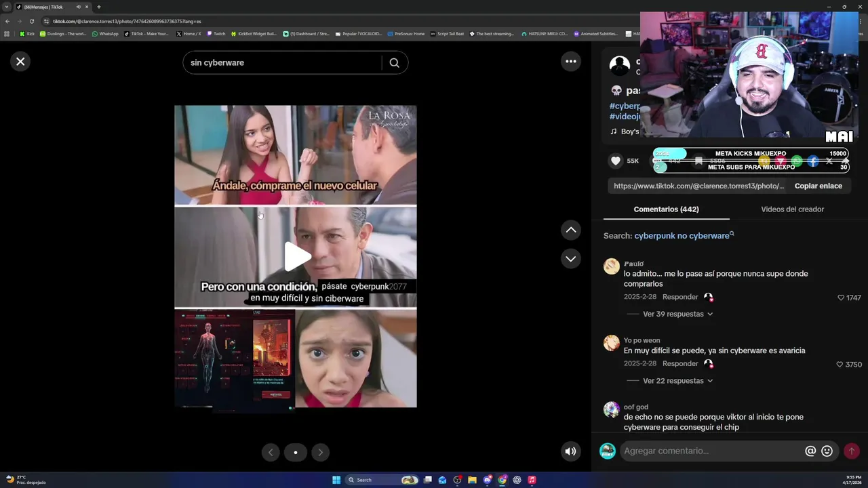Screen dimensions: 868x488
Task: Open the PreSonus: Home bookmark
Action: [x=406, y=34]
